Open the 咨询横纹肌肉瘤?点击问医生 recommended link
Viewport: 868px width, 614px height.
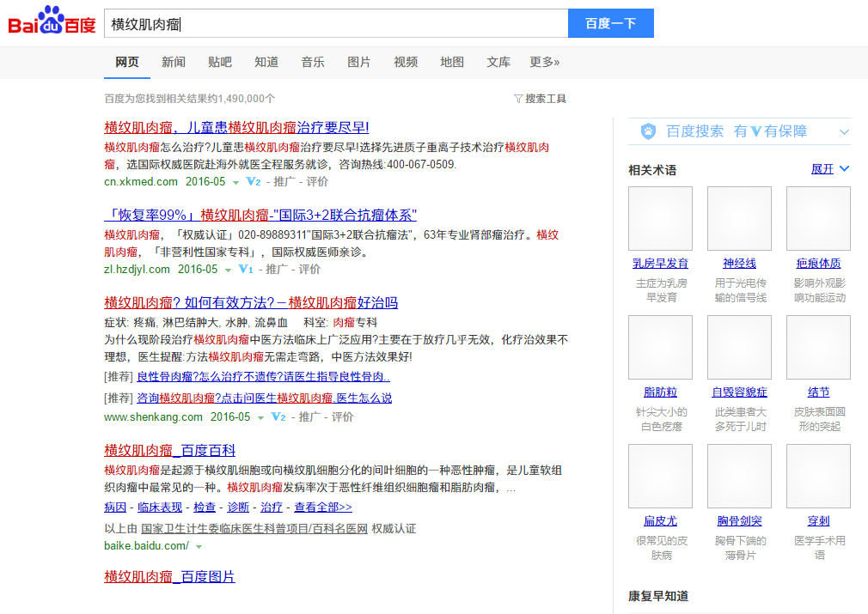(264, 398)
